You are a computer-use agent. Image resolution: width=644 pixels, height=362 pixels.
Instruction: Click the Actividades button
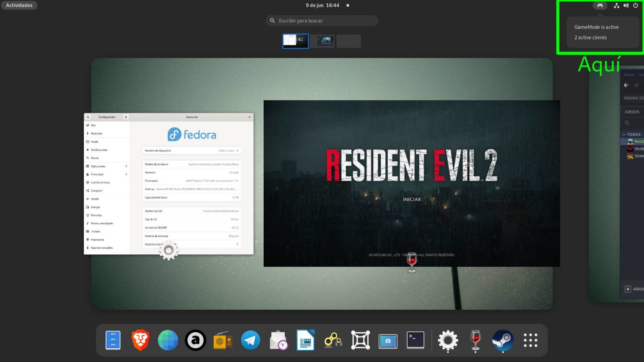coord(19,5)
